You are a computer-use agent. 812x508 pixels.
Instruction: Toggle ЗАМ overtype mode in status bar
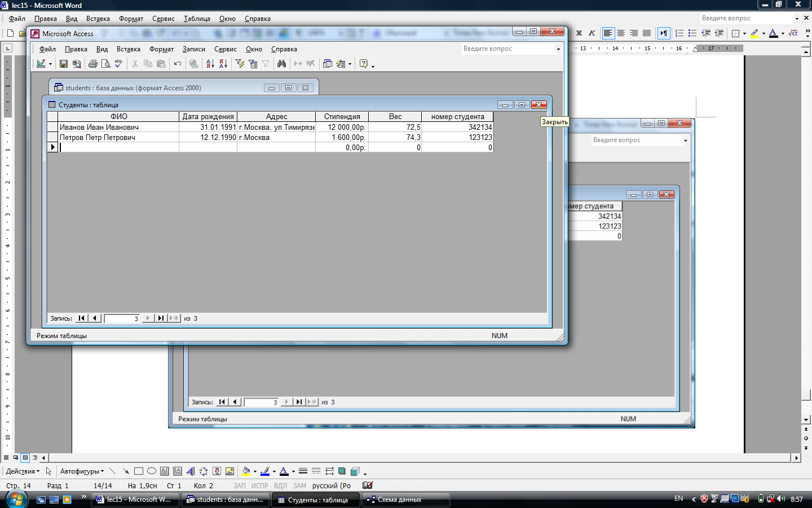point(299,485)
